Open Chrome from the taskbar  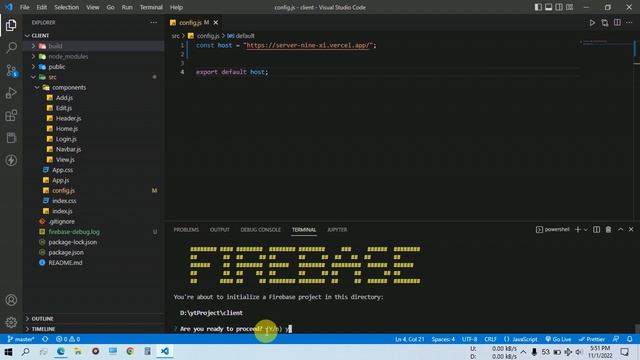point(130,351)
